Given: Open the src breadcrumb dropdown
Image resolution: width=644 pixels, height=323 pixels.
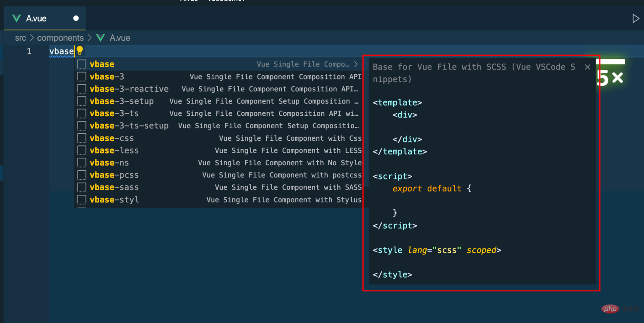Looking at the screenshot, I should click(x=20, y=38).
